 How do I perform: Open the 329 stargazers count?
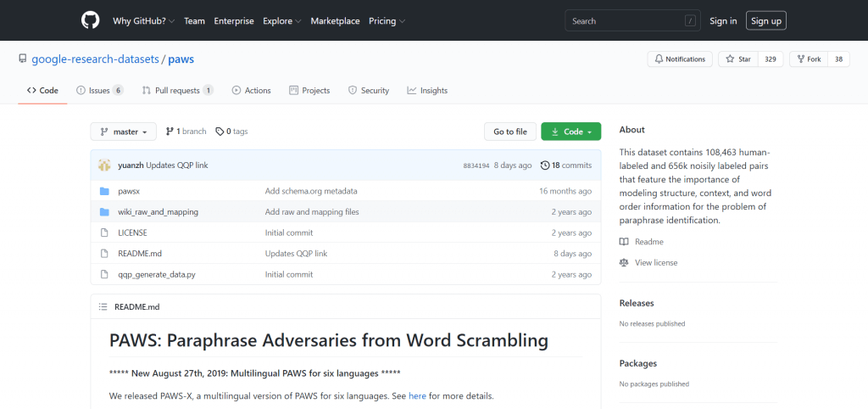(771, 59)
